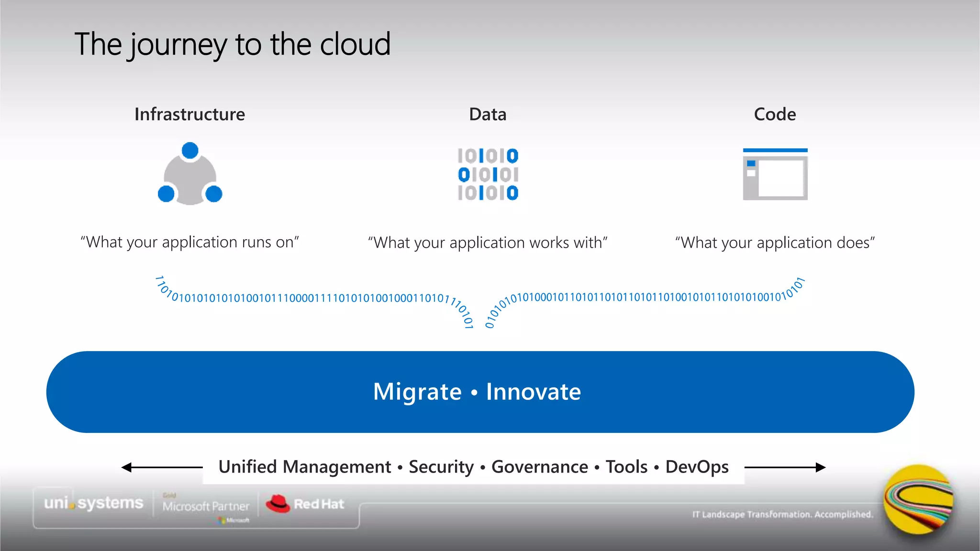This screenshot has height=551, width=980.
Task: Click the Red Hat fedora logo
Action: 278,504
